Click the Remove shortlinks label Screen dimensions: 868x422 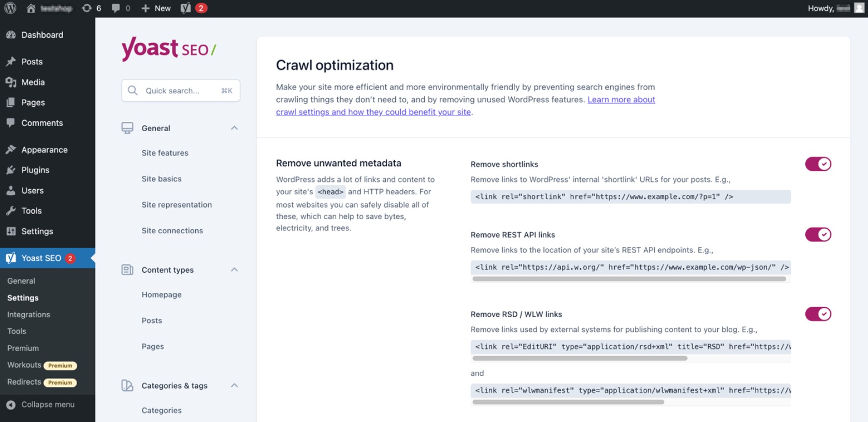click(x=504, y=164)
